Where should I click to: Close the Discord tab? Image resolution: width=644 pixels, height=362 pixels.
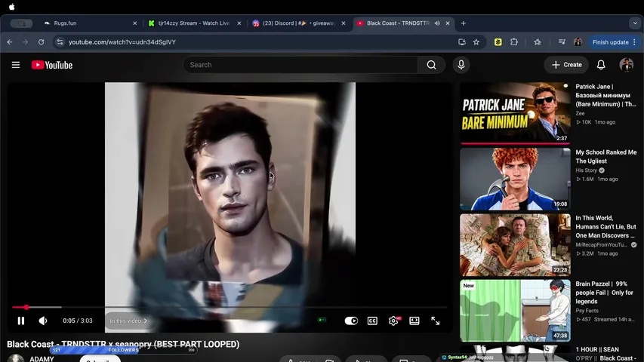pyautogui.click(x=344, y=23)
